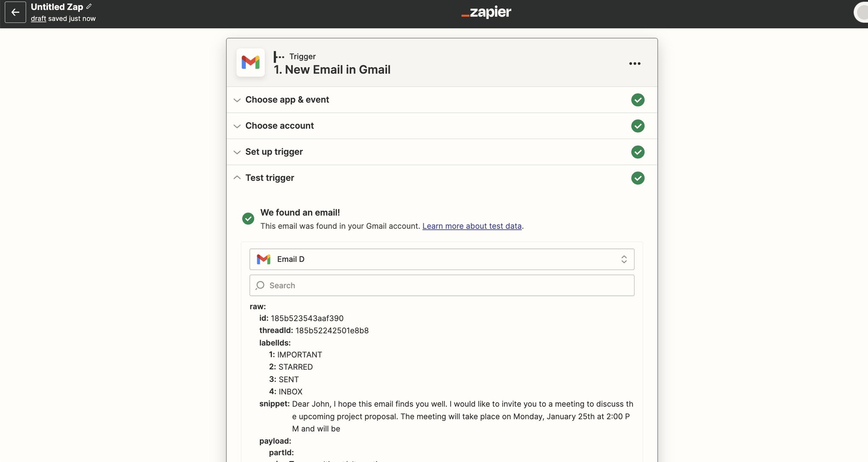The height and width of the screenshot is (462, 868).
Task: Click the pencil icon to rename the Zap
Action: pyautogui.click(x=89, y=6)
